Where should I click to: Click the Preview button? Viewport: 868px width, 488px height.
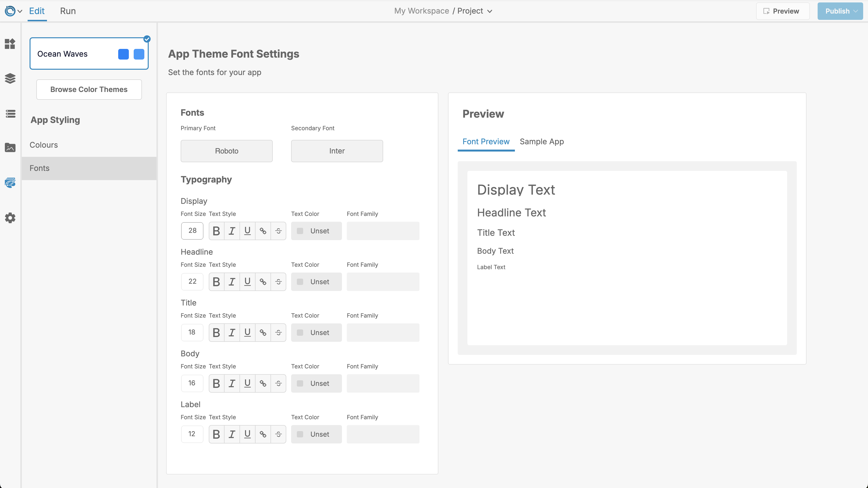coord(783,11)
